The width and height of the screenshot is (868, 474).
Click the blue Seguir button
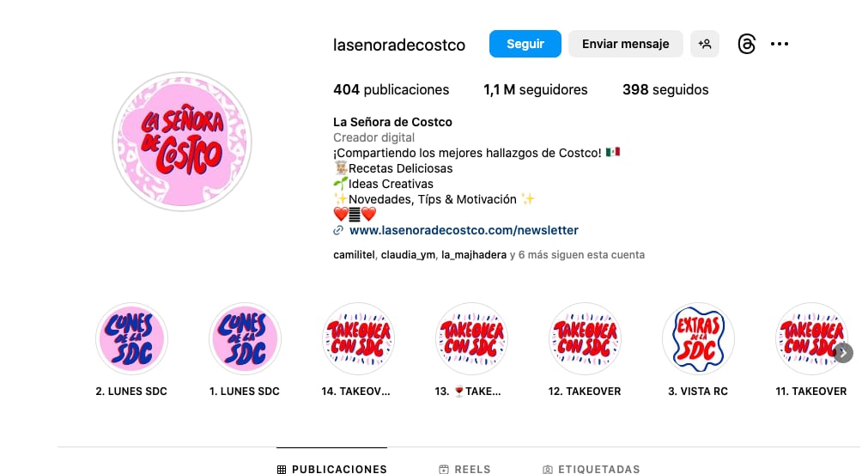525,44
